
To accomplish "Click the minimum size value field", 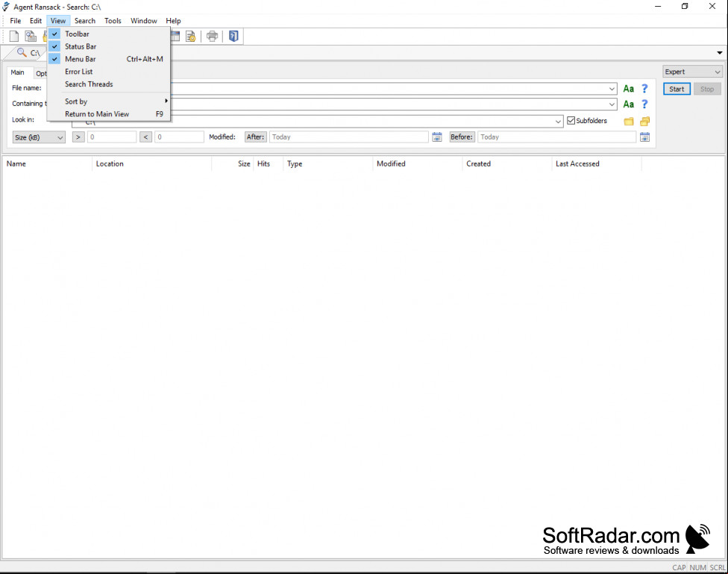I will (112, 137).
